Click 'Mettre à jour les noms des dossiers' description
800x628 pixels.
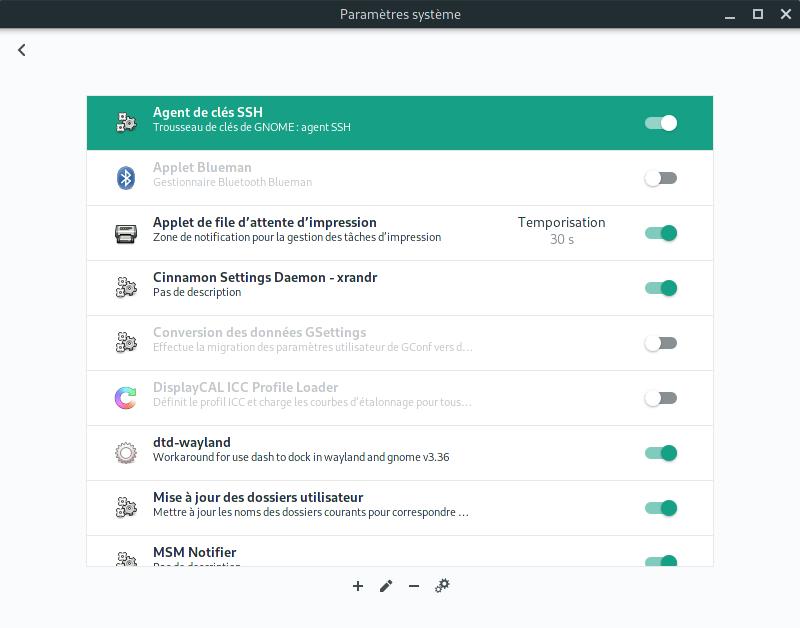(x=311, y=512)
